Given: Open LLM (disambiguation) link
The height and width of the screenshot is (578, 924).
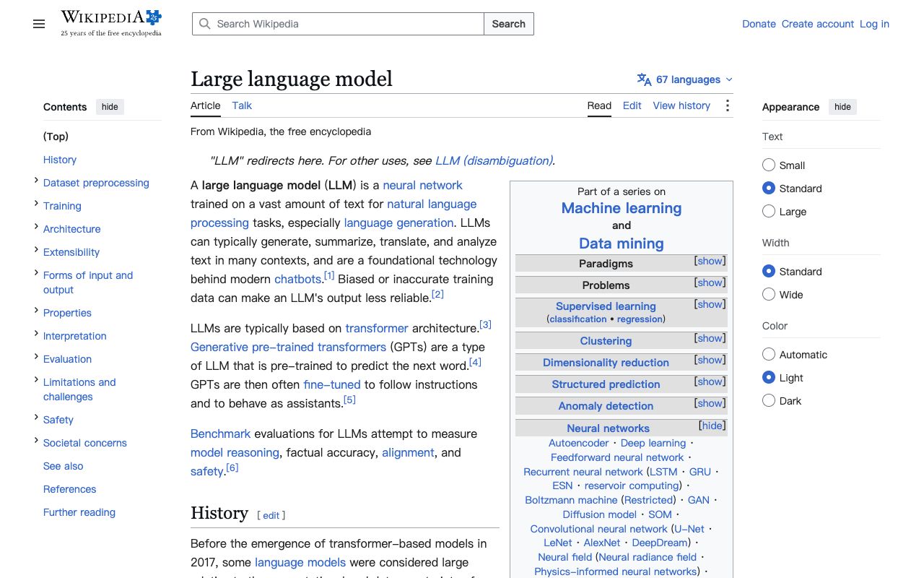Looking at the screenshot, I should tap(494, 160).
